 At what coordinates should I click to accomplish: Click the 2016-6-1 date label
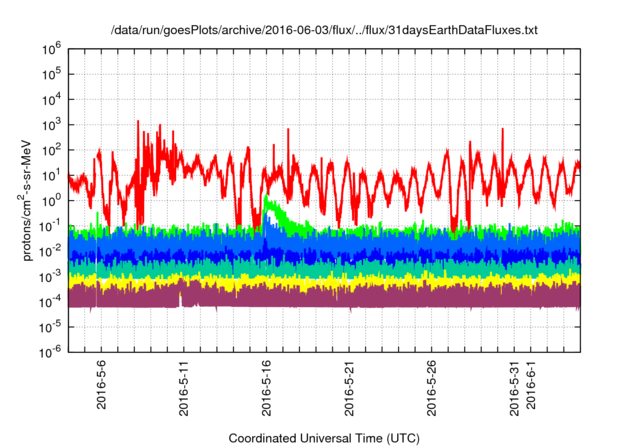point(531,384)
